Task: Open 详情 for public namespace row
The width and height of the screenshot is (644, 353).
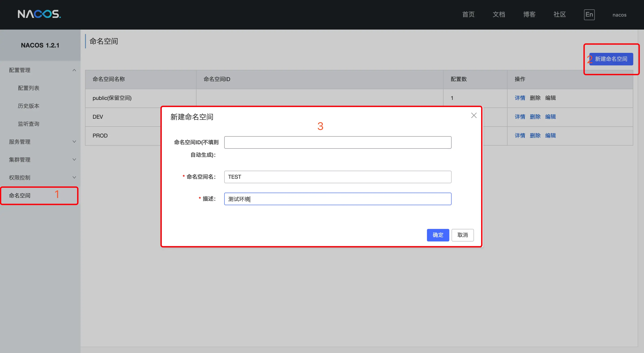Action: (x=520, y=98)
